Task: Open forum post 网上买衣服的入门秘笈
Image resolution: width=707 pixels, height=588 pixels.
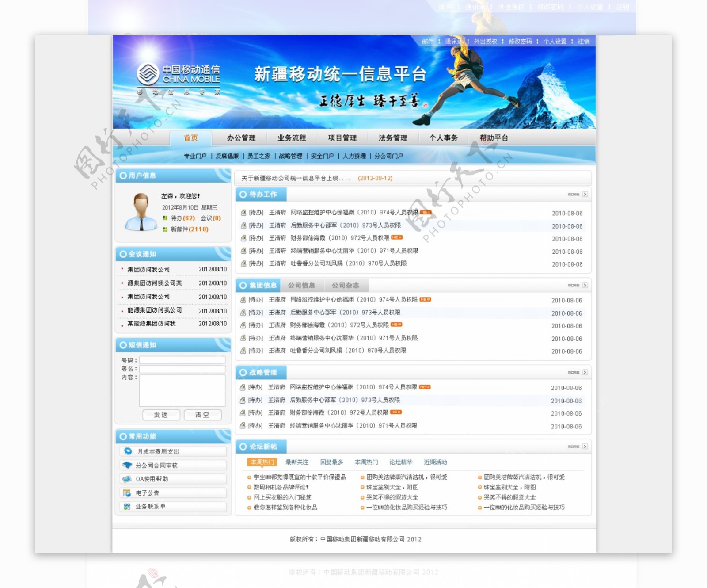Action: coord(282,497)
